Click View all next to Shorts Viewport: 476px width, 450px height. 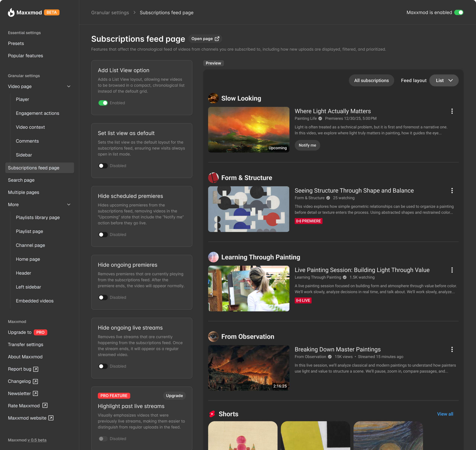(x=445, y=414)
